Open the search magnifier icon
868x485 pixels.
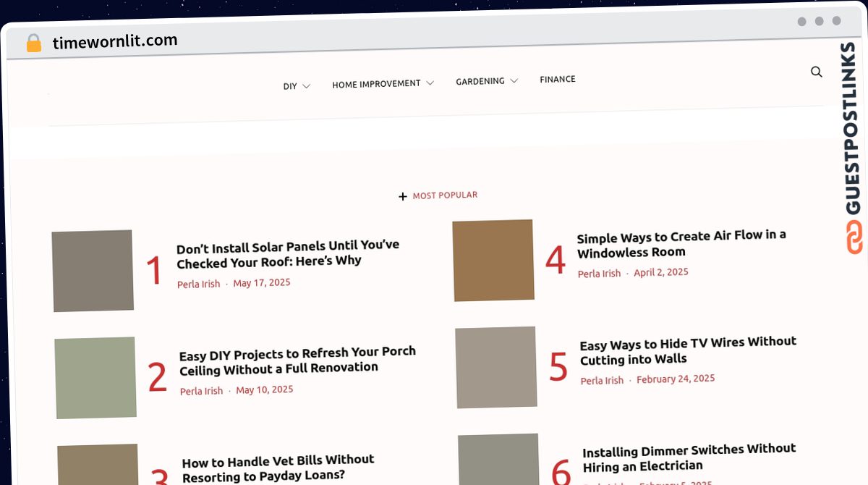click(x=817, y=72)
